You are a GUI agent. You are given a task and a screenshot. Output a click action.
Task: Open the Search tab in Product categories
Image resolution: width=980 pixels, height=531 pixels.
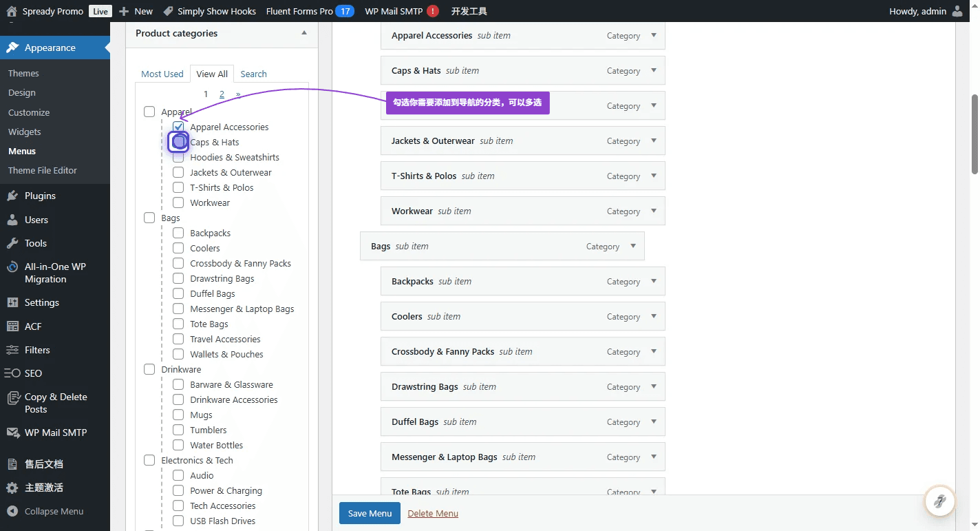coord(253,74)
